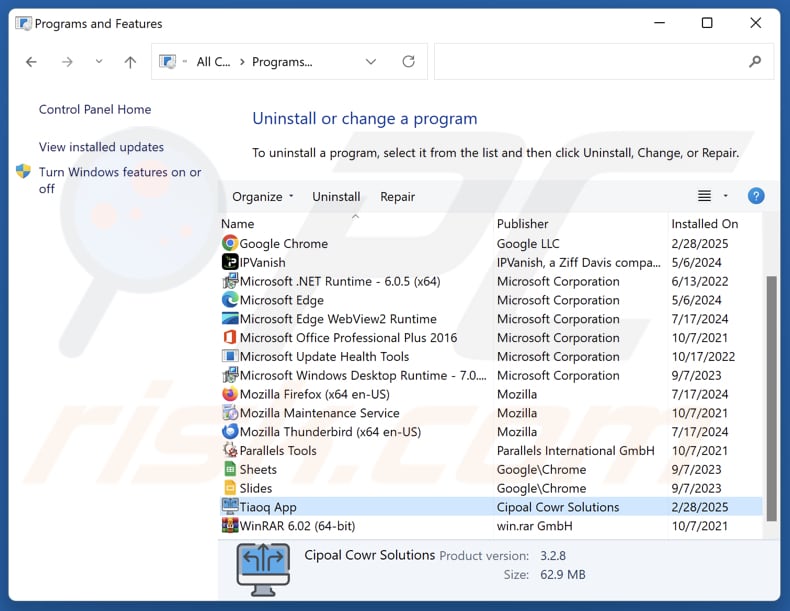
Task: Select Mozilla Maintenance Service name
Action: (x=319, y=413)
